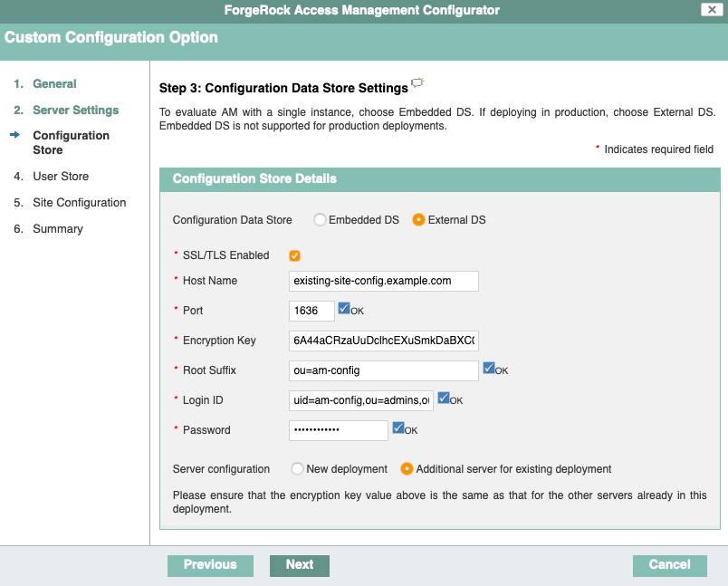Click the Root Suffix OK checkmark icon
Viewport: 728px width, 586px height.
(489, 369)
